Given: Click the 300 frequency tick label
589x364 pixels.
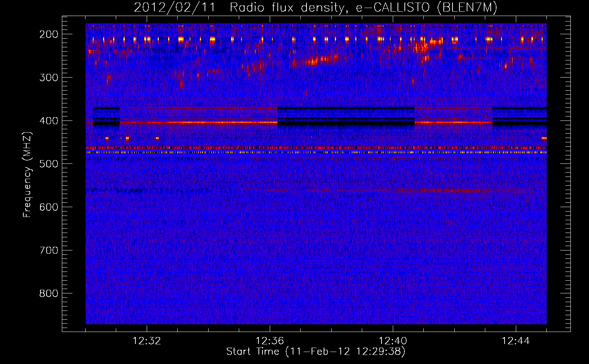Looking at the screenshot, I should click(49, 78).
